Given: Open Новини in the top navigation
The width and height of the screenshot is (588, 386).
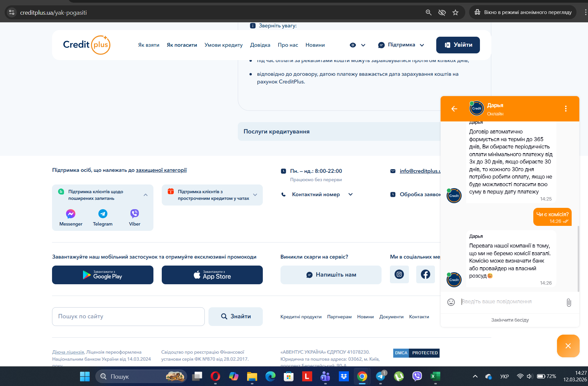Looking at the screenshot, I should pos(315,45).
